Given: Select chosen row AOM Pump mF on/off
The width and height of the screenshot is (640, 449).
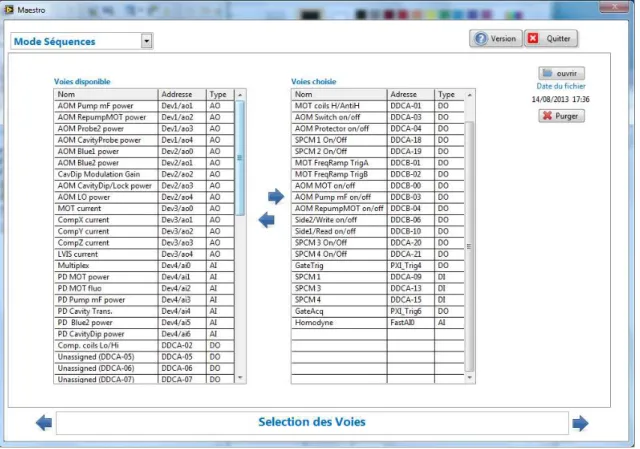Looking at the screenshot, I should point(378,197).
